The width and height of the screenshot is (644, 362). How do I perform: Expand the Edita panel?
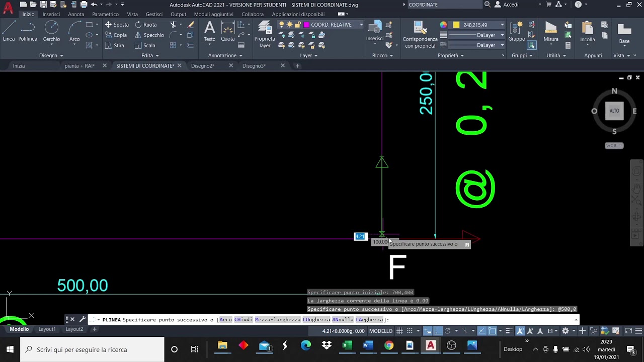(150, 55)
